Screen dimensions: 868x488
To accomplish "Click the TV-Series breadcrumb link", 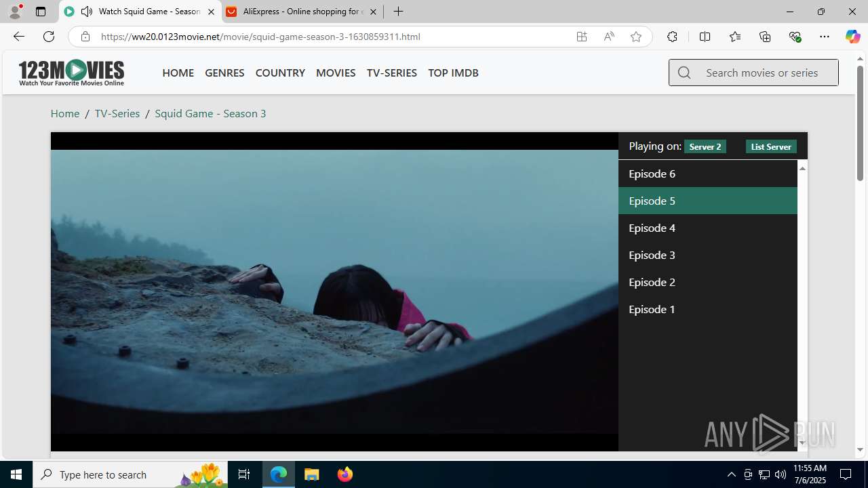I will [x=117, y=113].
